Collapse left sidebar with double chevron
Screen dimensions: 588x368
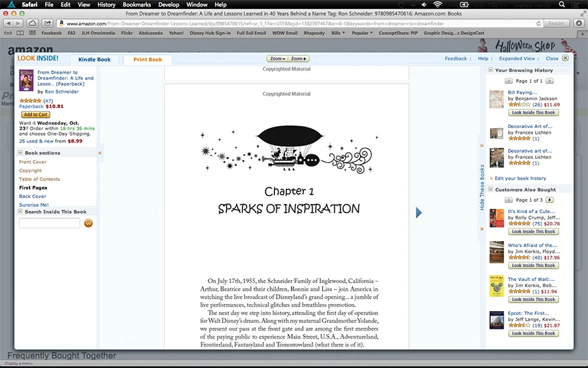100,153
